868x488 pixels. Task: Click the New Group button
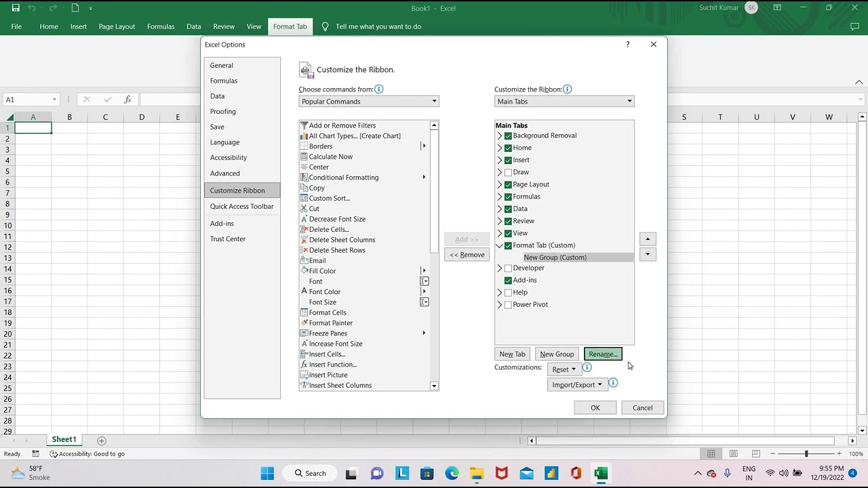coord(557,354)
